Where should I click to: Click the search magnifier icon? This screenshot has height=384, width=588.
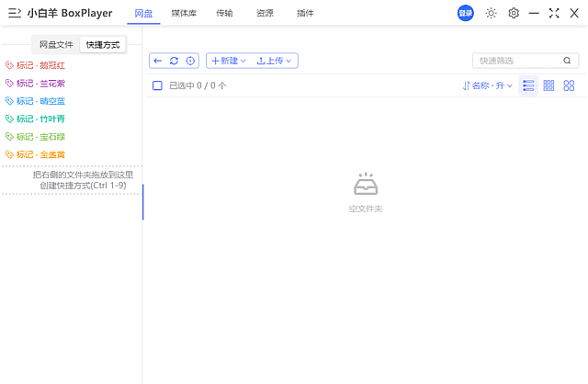567,61
